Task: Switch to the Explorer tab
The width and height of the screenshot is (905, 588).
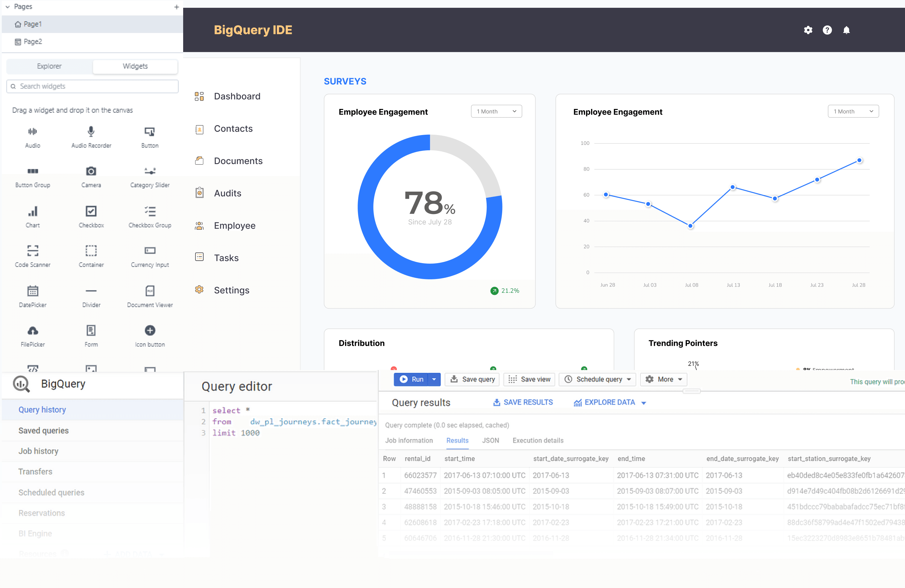Action: [x=49, y=66]
